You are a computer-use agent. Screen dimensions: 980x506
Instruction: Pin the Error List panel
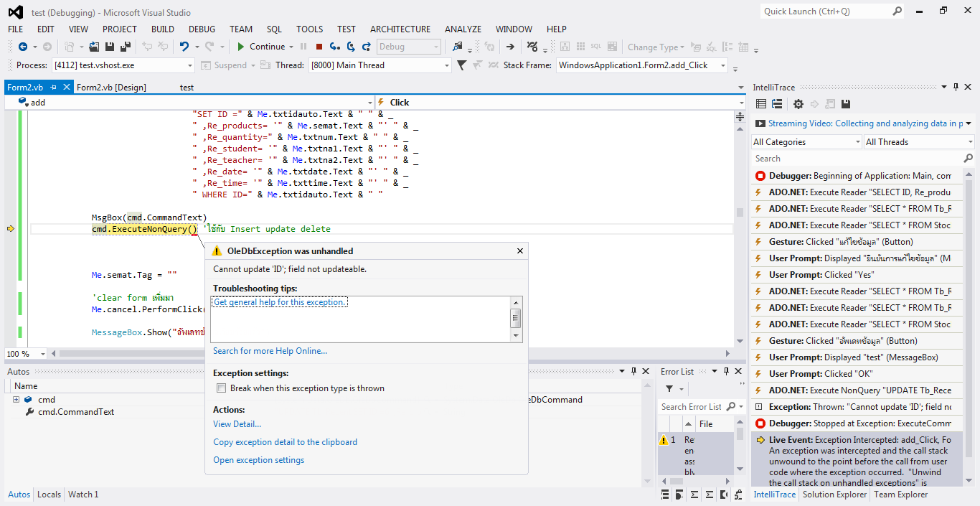click(726, 372)
